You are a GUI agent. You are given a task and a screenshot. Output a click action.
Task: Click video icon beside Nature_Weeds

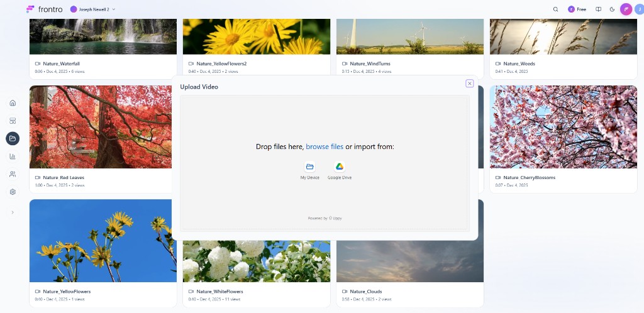coord(498,63)
